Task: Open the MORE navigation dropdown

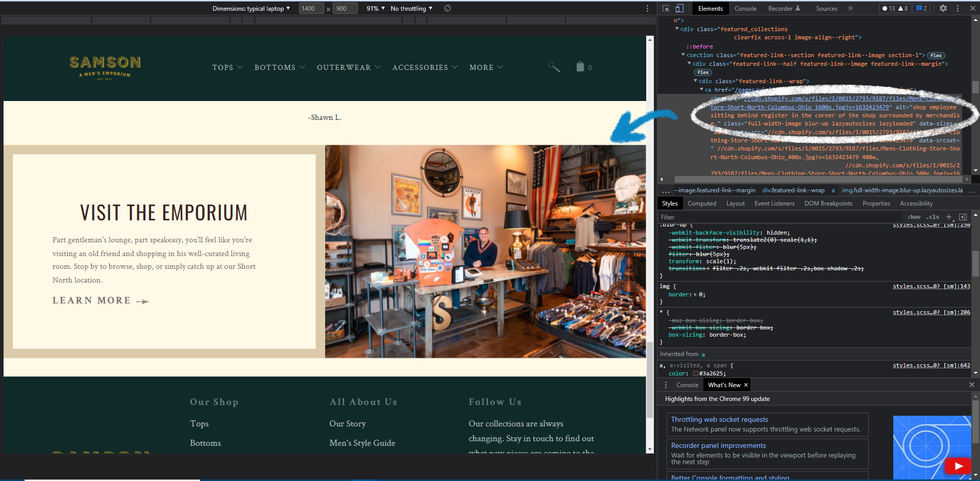Action: point(486,67)
